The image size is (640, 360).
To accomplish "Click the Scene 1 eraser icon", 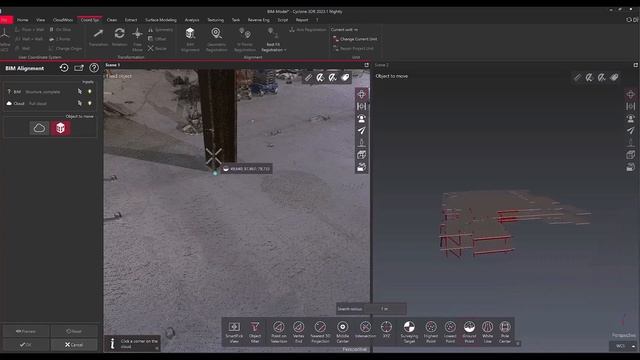I will [345, 77].
